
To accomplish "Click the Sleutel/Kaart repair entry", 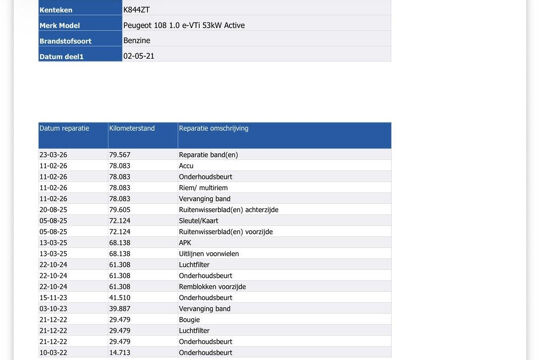I will 198,221.
